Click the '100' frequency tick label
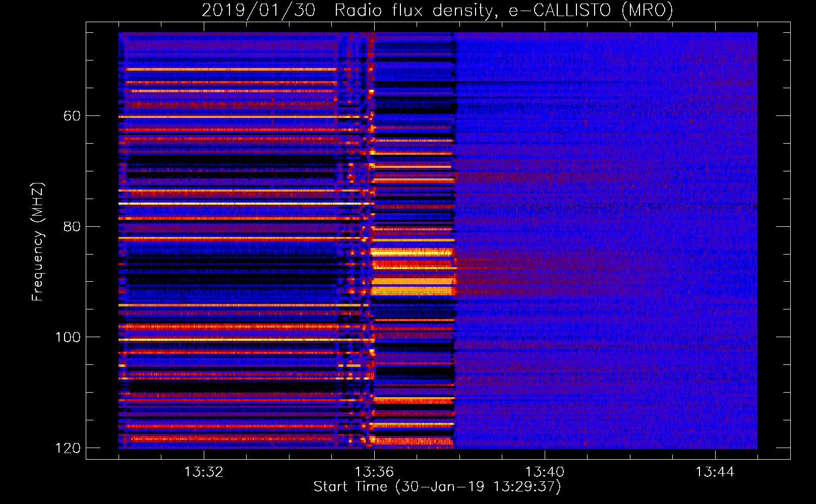 (x=68, y=337)
